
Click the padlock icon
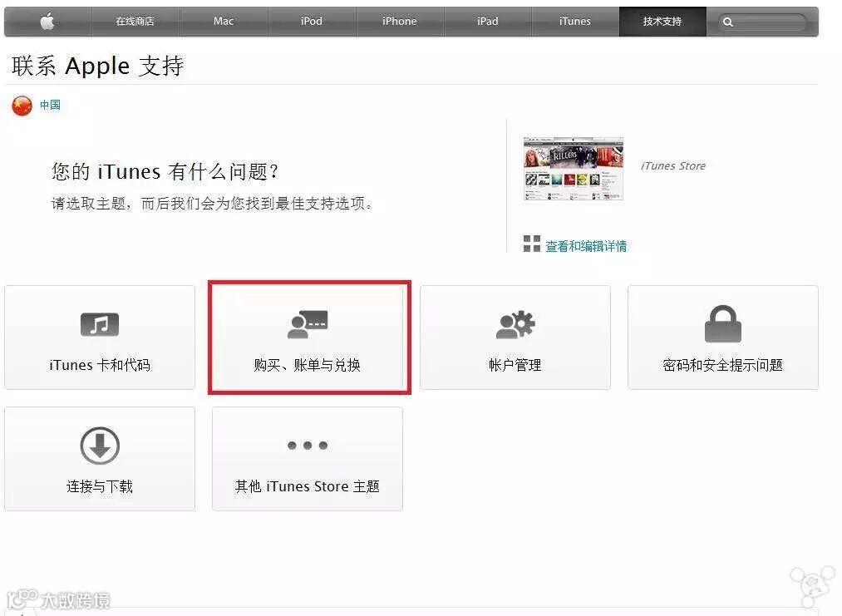[723, 324]
